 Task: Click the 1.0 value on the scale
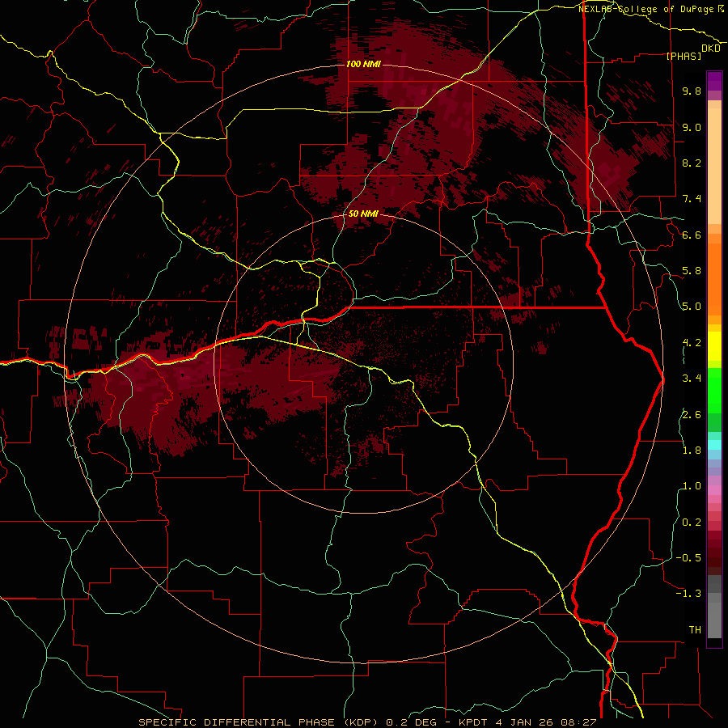tap(692, 486)
